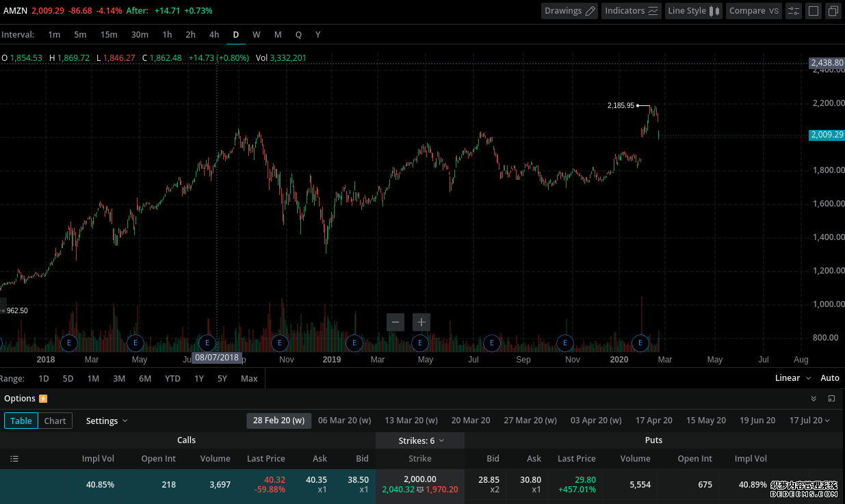Image resolution: width=845 pixels, height=504 pixels.
Task: Set range to 1D
Action: 44,378
